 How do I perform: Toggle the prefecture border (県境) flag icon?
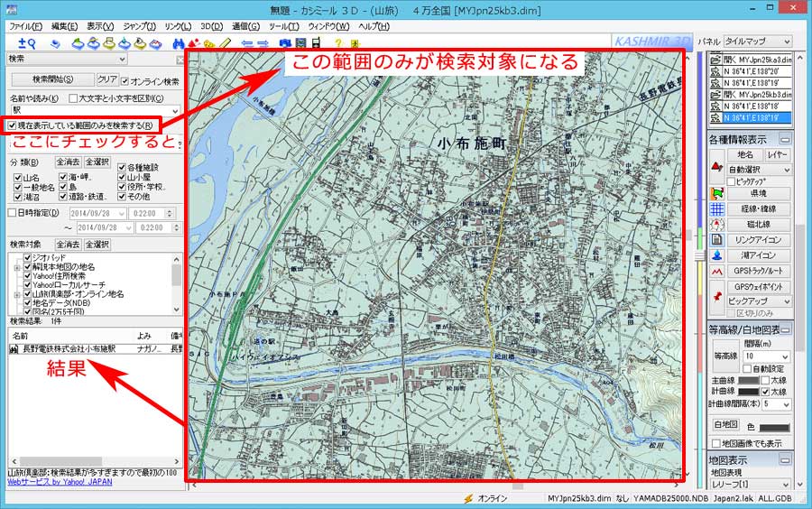coord(717,193)
